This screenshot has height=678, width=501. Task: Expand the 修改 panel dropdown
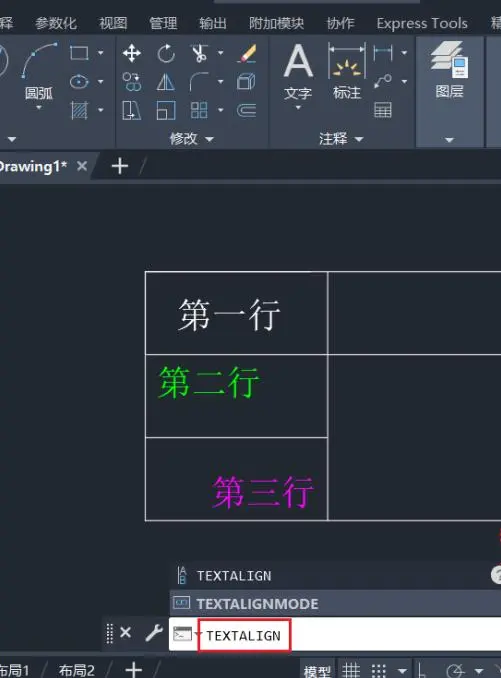point(209,139)
